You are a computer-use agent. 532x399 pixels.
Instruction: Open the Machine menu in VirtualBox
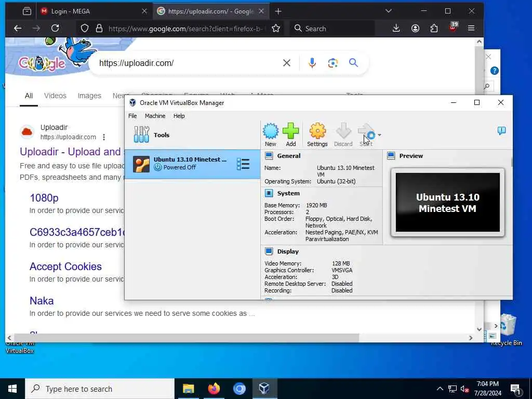pos(155,116)
